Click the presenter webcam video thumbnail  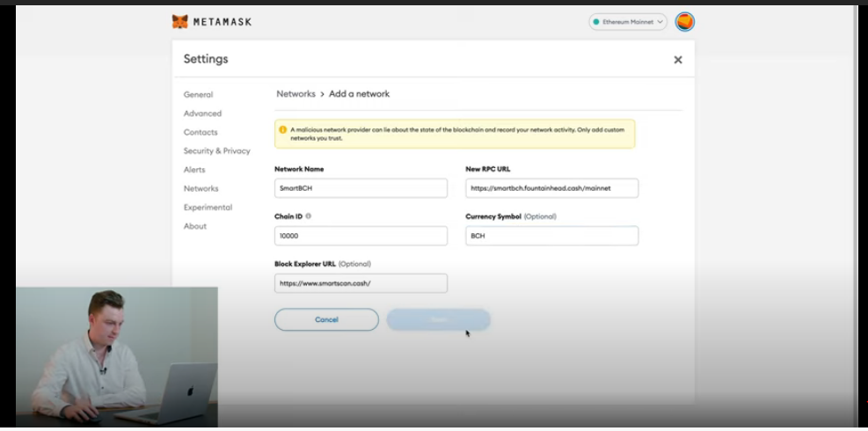(x=117, y=357)
